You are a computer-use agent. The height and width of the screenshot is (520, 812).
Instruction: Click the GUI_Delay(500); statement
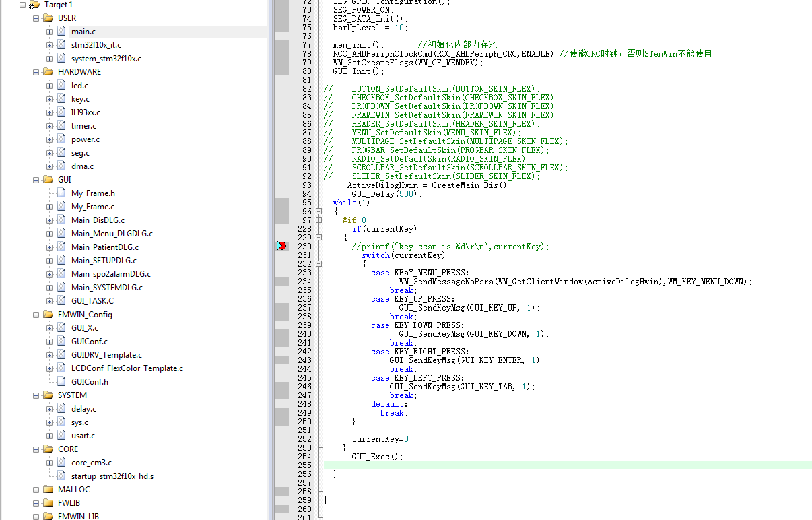click(x=386, y=194)
